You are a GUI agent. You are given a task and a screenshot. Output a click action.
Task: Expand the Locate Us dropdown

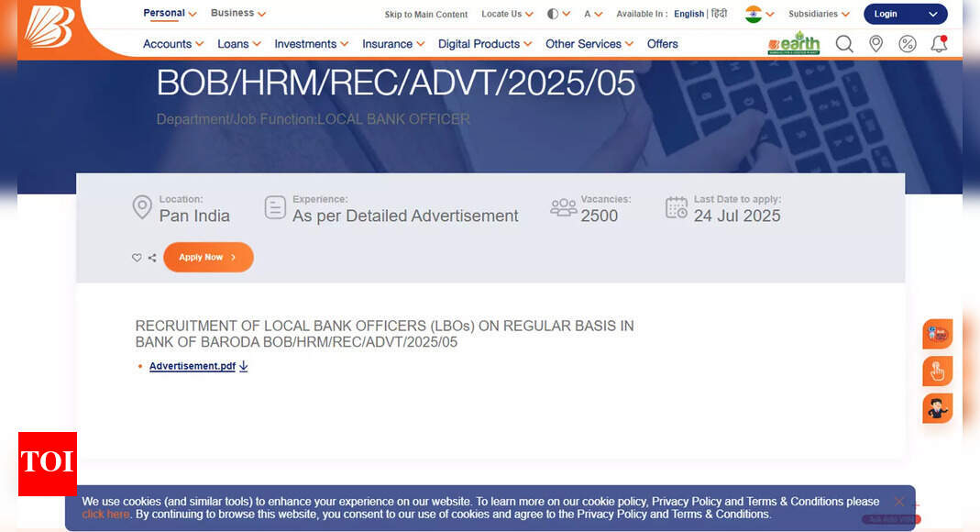point(507,14)
